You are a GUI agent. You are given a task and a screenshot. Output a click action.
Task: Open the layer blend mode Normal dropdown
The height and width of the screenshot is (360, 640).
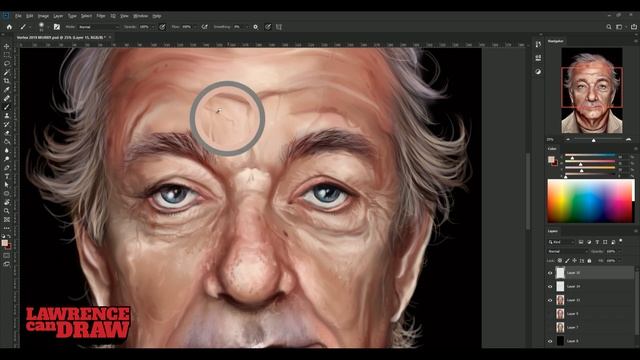coord(567,251)
